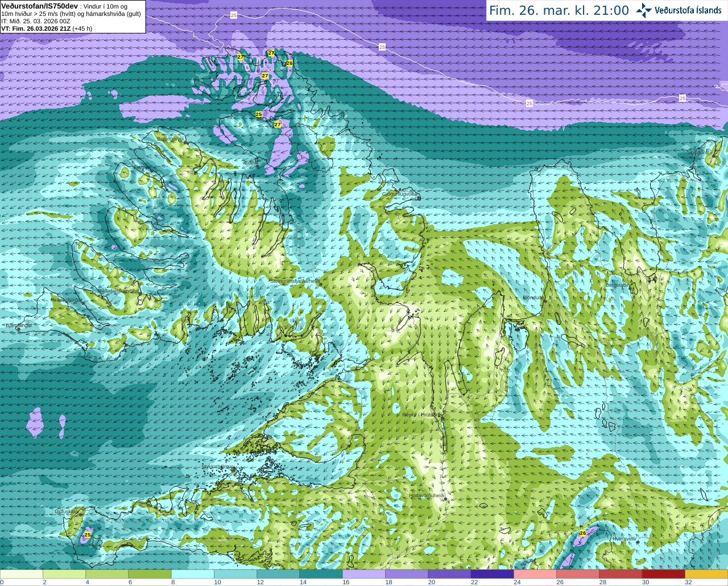Click the yellow 25 gust marker beside Gufuskálar

coord(88,535)
